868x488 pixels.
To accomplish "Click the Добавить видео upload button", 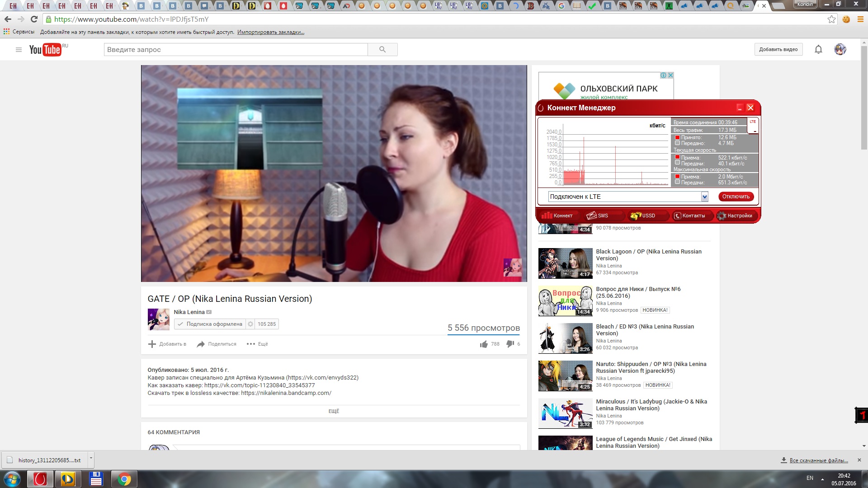I will tap(778, 50).
